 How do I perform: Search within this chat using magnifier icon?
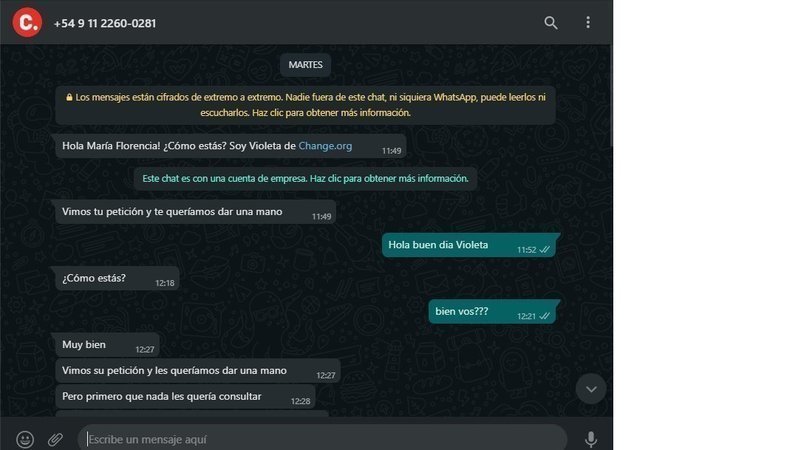pyautogui.click(x=551, y=22)
